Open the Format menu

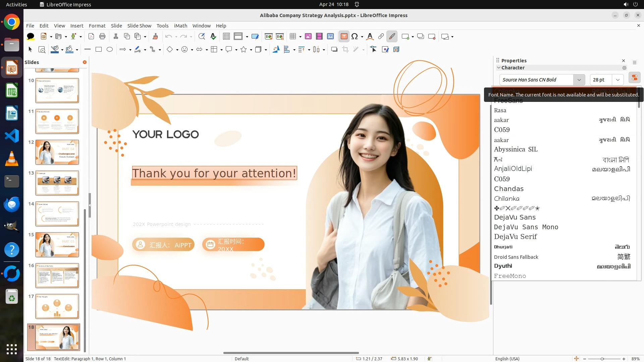click(x=97, y=26)
